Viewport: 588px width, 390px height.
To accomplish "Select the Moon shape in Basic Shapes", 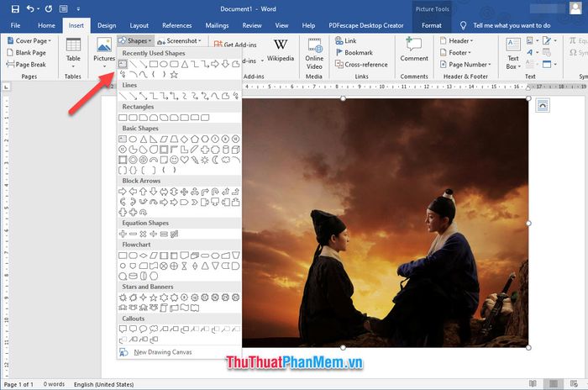I will 215,160.
